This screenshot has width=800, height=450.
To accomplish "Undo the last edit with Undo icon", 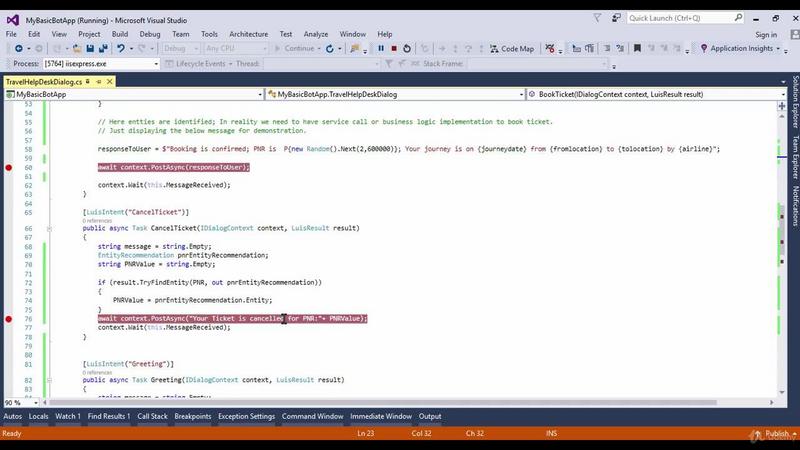I will coord(120,48).
